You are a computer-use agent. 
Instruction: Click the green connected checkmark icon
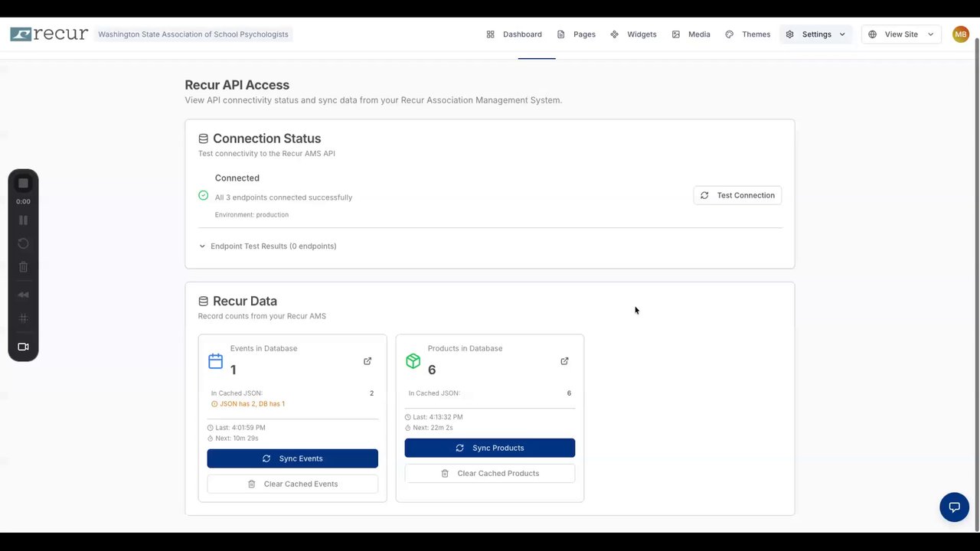pyautogui.click(x=203, y=195)
